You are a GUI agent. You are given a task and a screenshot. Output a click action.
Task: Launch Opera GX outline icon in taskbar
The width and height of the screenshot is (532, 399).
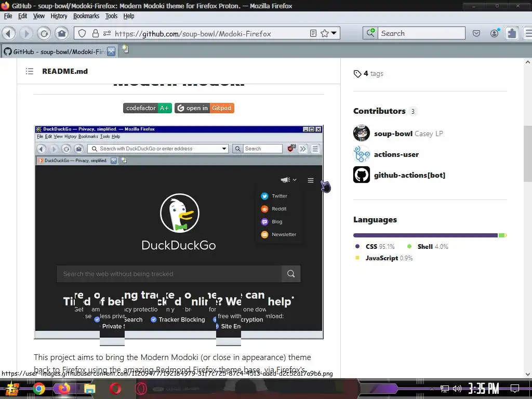[x=140, y=389]
